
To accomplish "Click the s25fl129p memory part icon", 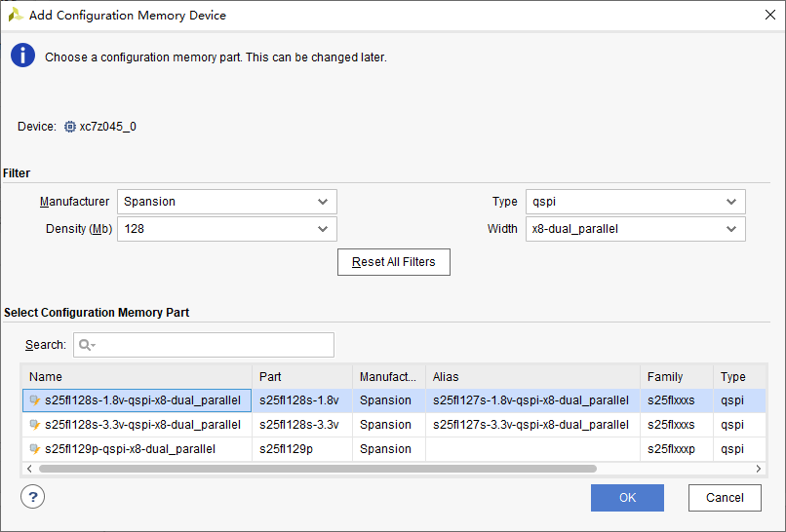I will pyautogui.click(x=35, y=449).
